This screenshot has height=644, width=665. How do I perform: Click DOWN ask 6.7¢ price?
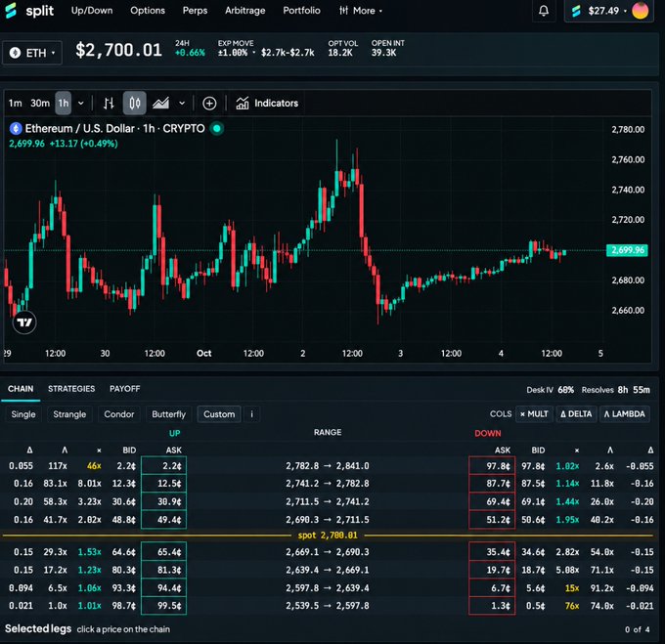point(492,588)
